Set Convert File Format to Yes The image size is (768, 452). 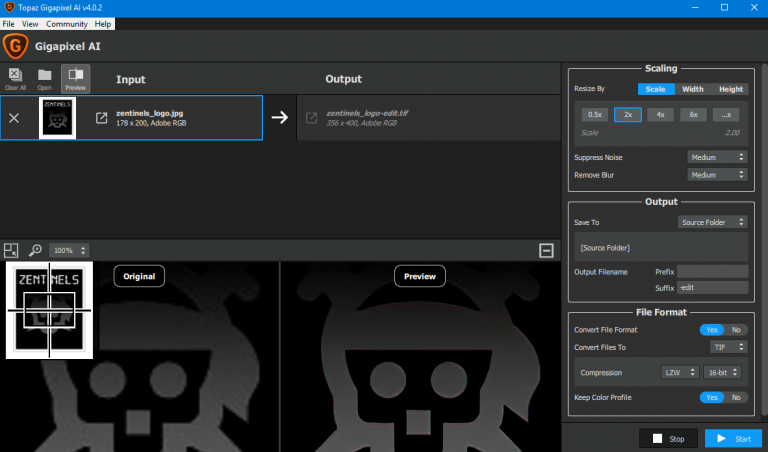tap(712, 330)
